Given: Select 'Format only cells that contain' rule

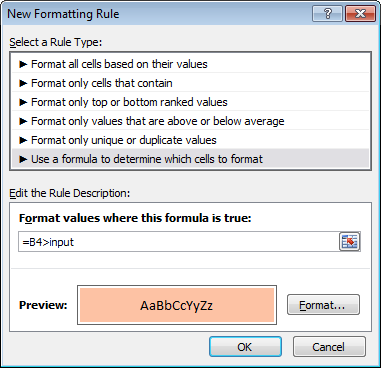Looking at the screenshot, I should (191, 83).
